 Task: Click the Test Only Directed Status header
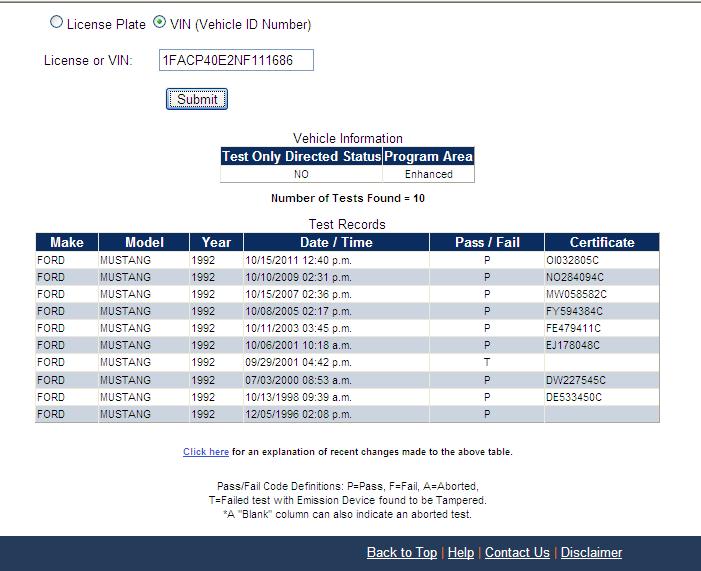pos(302,157)
